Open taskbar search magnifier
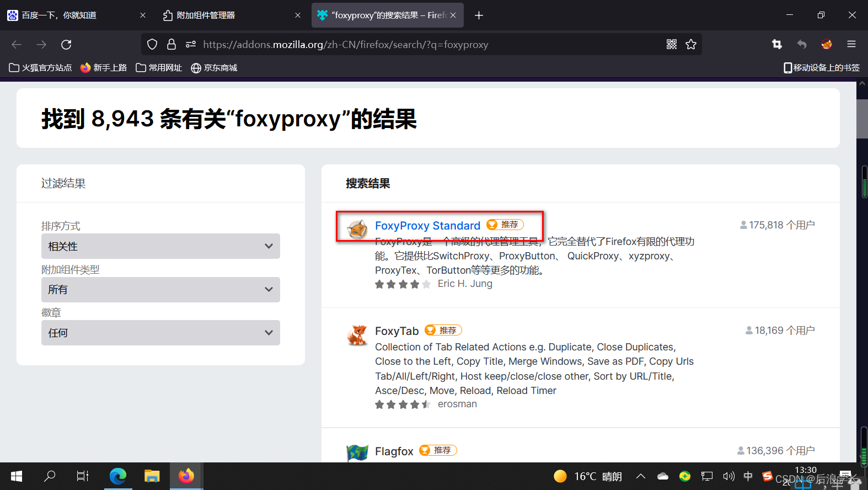The width and height of the screenshot is (868, 490). point(50,476)
